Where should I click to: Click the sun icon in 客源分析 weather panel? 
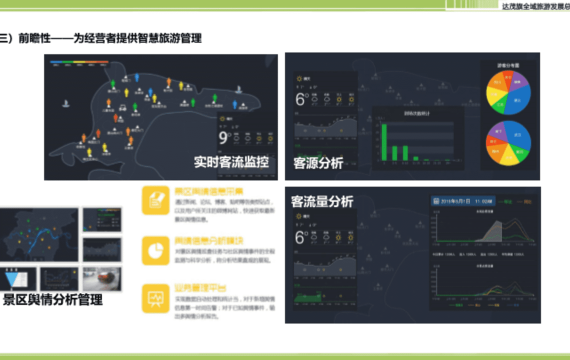[299, 79]
